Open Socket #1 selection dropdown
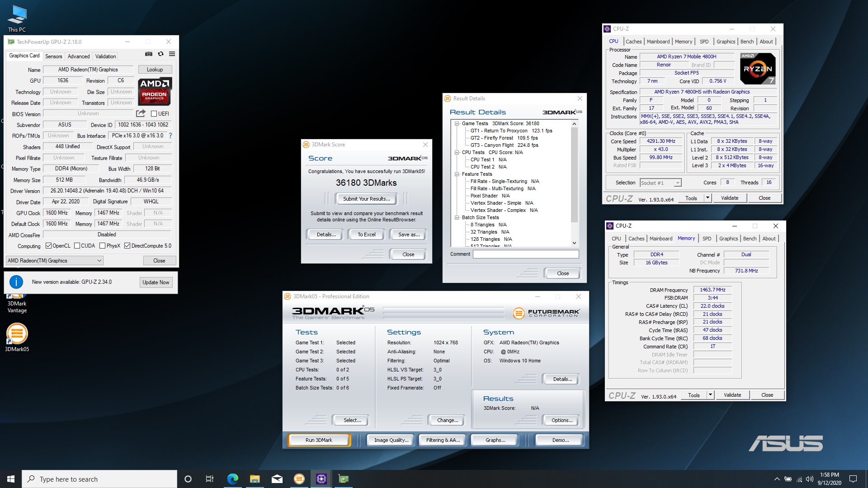Image resolution: width=868 pixels, height=488 pixels. click(x=660, y=183)
